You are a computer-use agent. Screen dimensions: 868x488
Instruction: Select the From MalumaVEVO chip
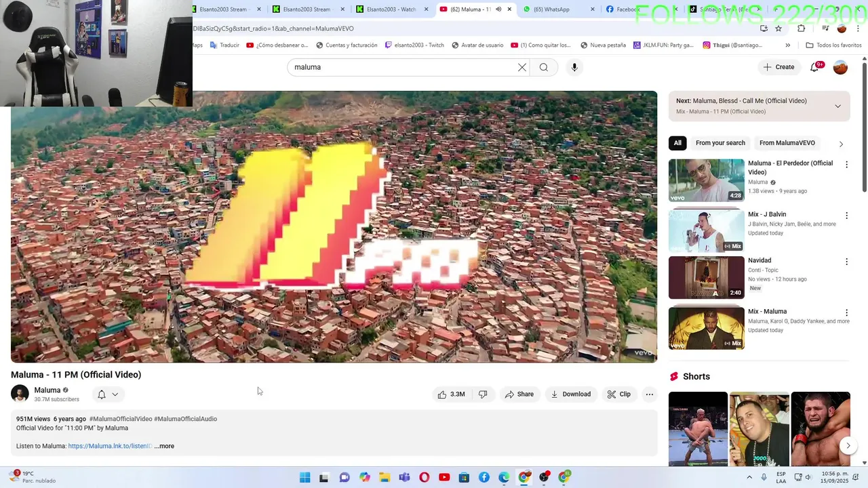787,143
